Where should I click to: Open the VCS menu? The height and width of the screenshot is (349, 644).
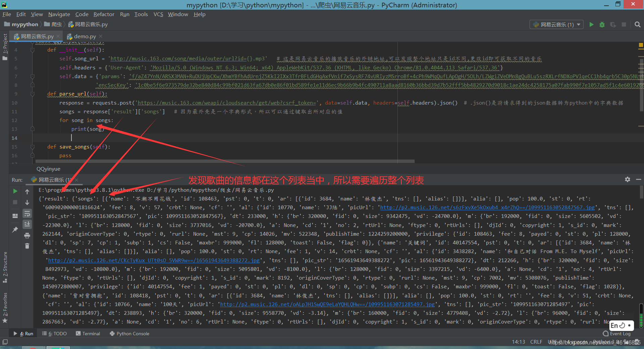[x=158, y=14]
